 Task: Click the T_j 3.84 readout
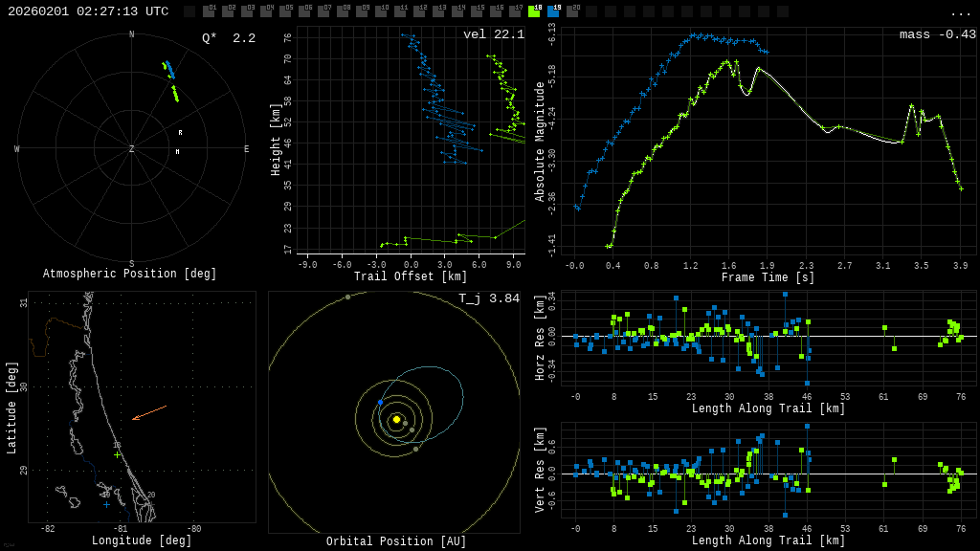pos(489,298)
